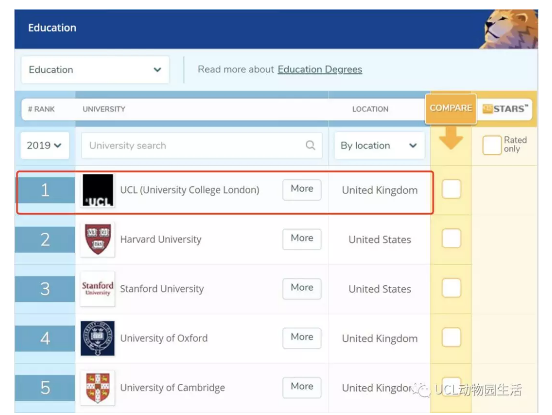
Task: Tick the compare checkbox for UCL
Action: (x=451, y=189)
